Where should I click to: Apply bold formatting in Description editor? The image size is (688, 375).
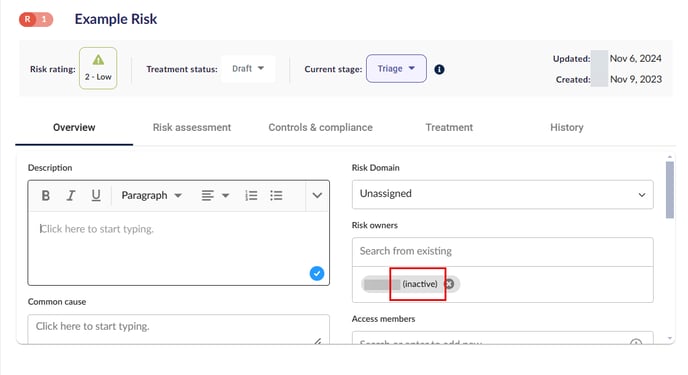click(45, 196)
